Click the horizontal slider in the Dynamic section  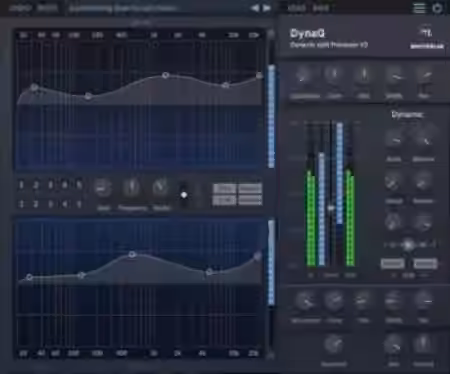(409, 245)
